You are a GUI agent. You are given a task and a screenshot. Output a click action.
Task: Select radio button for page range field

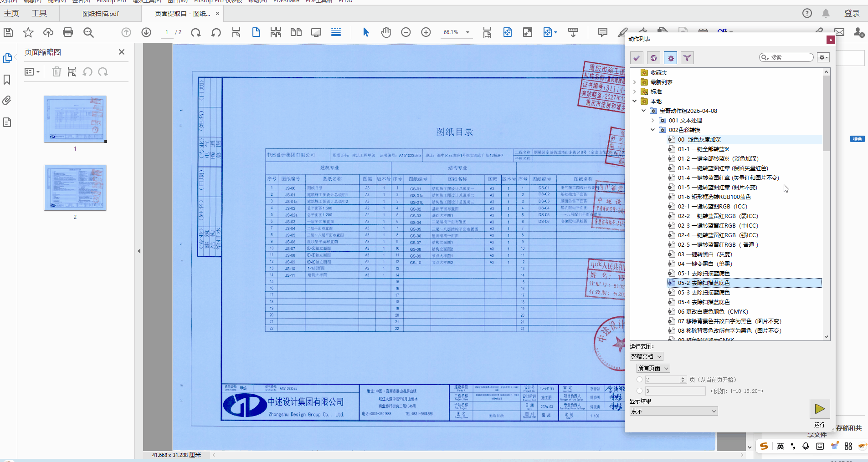coord(639,391)
